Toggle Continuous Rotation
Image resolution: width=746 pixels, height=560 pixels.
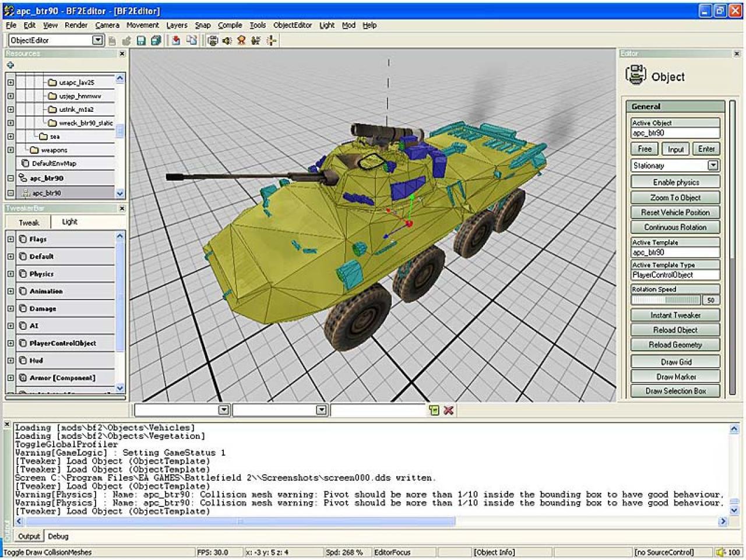pyautogui.click(x=675, y=227)
